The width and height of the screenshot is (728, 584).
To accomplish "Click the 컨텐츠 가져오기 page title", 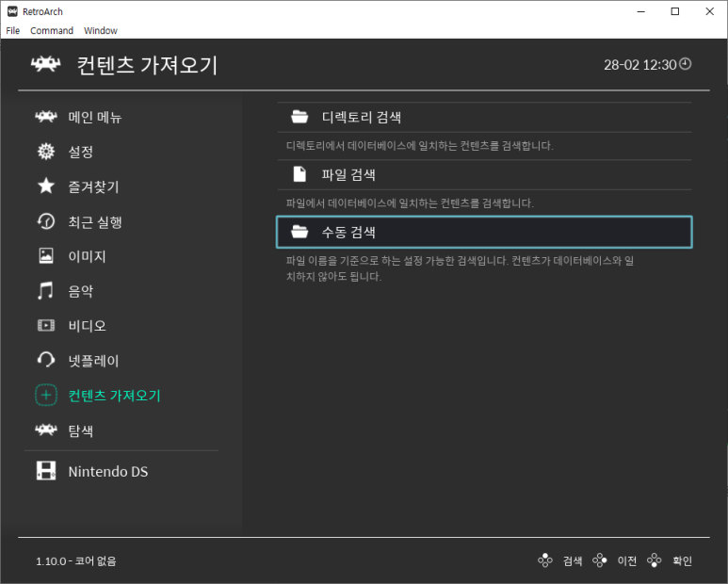I will tap(147, 65).
